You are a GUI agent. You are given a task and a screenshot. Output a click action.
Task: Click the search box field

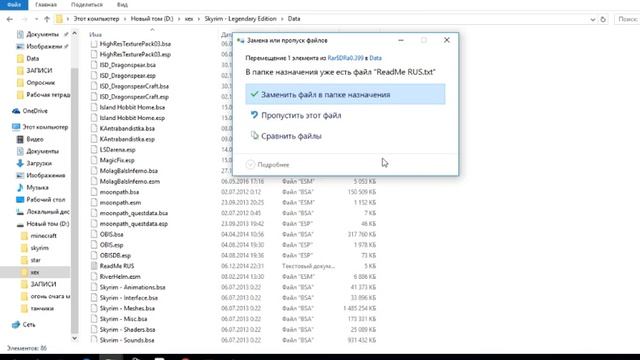click(x=627, y=19)
